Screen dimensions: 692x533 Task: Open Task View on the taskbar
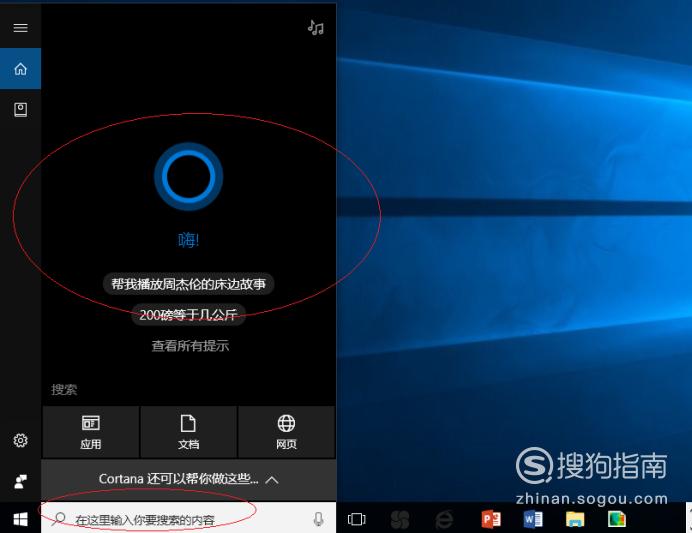point(357,519)
